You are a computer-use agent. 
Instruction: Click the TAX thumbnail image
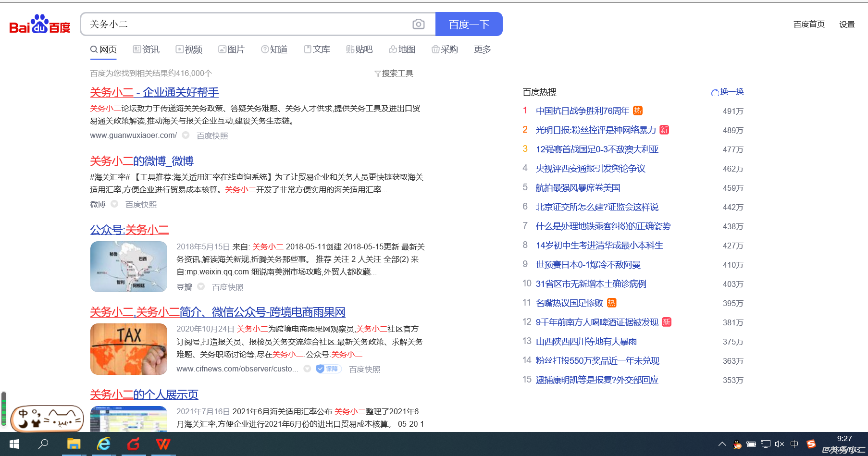tap(129, 349)
